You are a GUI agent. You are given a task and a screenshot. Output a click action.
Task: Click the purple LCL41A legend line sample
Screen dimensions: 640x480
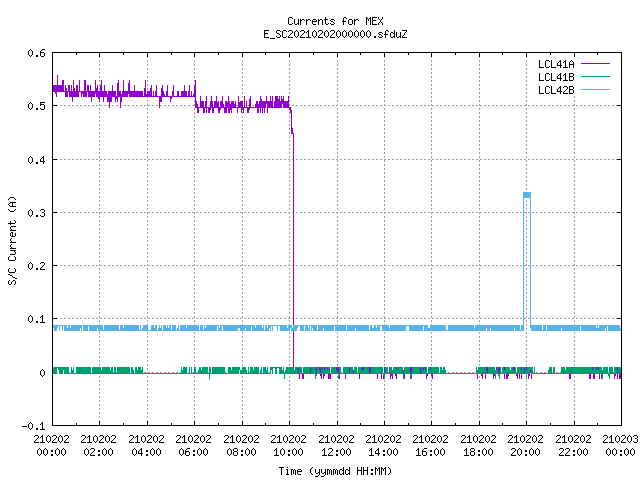[x=595, y=64]
